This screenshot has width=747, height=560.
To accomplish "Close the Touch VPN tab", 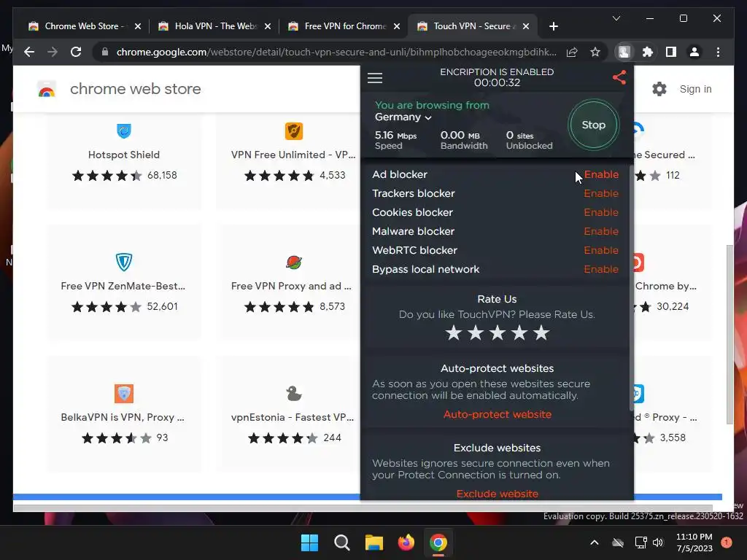I will pyautogui.click(x=526, y=26).
